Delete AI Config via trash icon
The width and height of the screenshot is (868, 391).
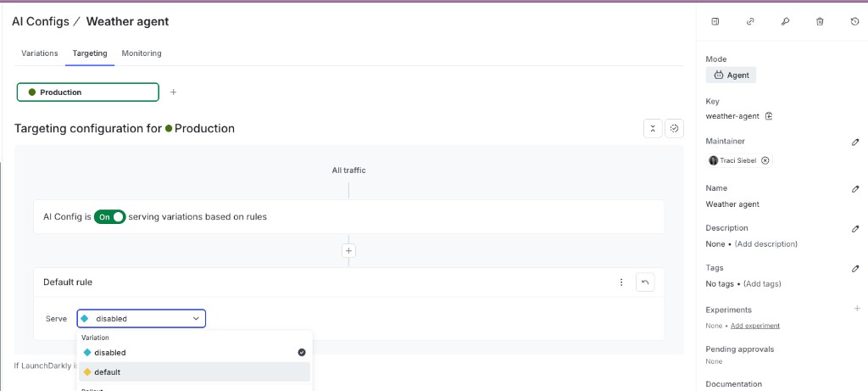tap(820, 21)
